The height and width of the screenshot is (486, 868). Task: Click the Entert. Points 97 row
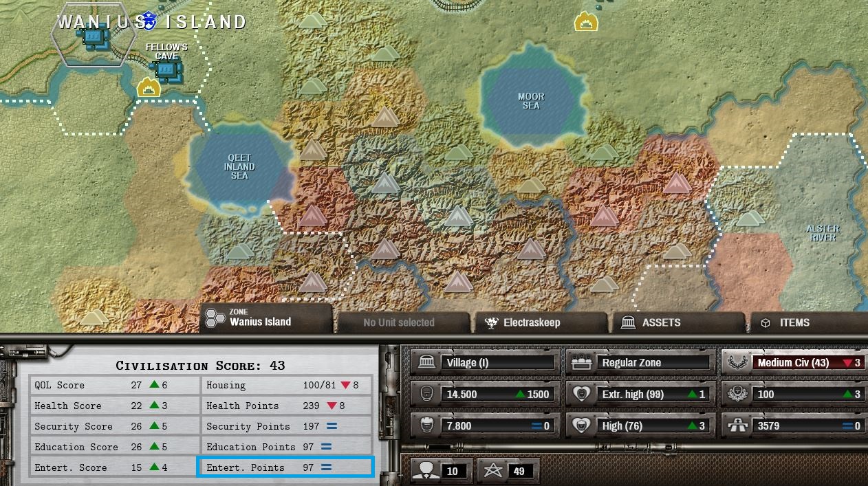286,467
